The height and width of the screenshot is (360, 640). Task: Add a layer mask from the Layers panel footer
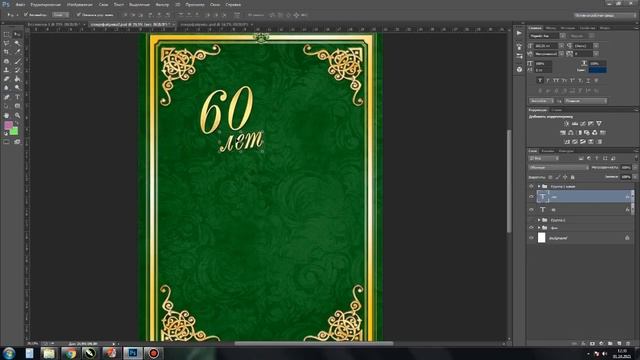[592, 344]
